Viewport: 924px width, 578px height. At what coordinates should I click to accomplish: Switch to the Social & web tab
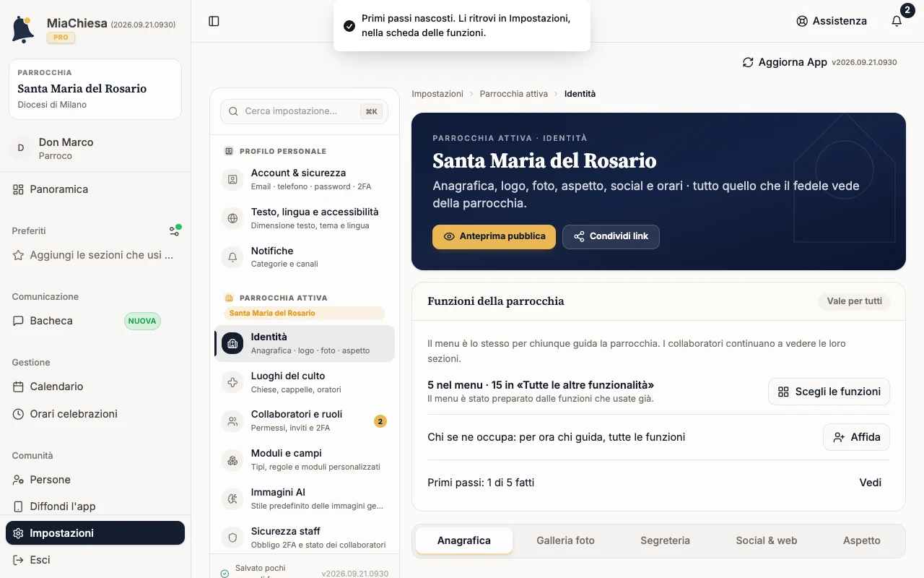[767, 540]
